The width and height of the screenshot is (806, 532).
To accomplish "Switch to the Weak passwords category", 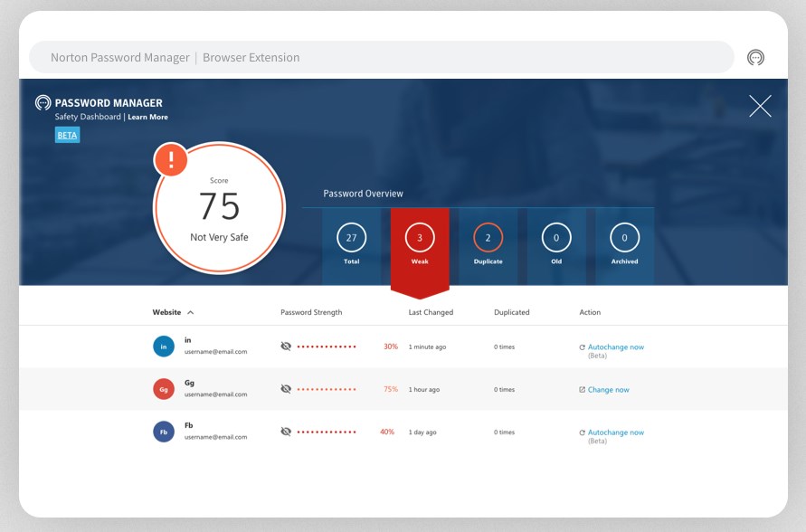I will tap(420, 239).
